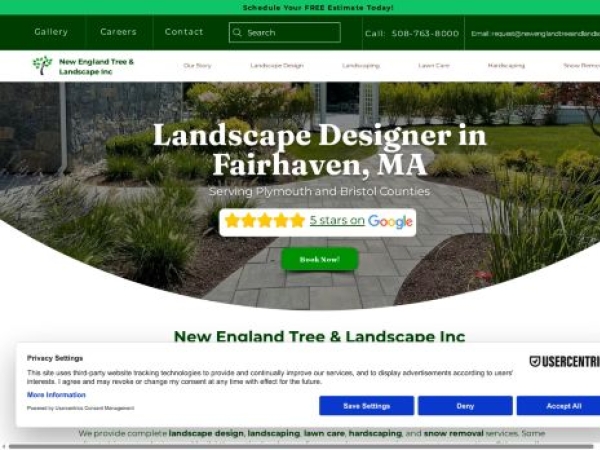Open Landscaping menu item
This screenshot has width=600, height=450.
[x=361, y=65]
